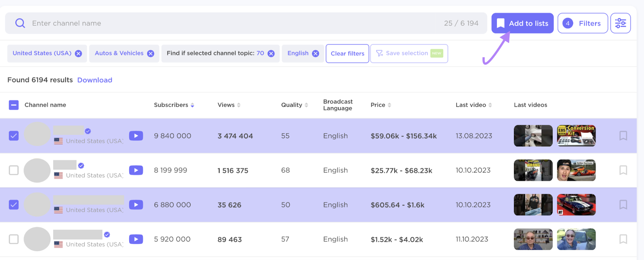Toggle the select-all checkbox in table header

click(x=14, y=105)
